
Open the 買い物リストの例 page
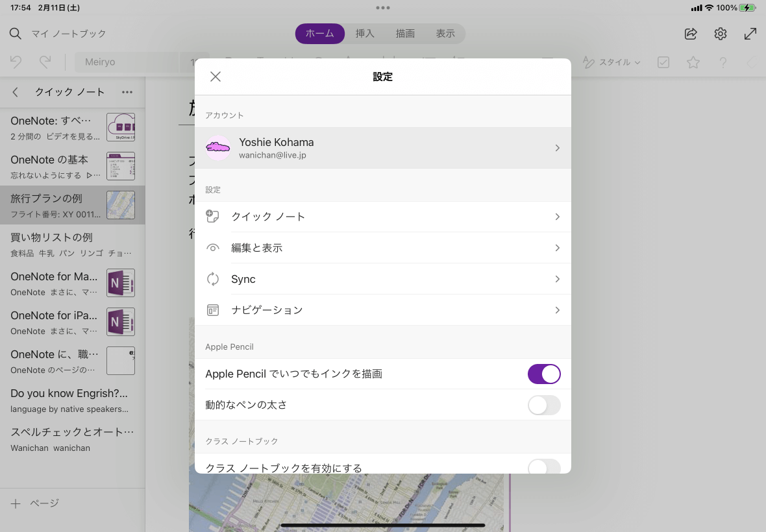pyautogui.click(x=72, y=244)
